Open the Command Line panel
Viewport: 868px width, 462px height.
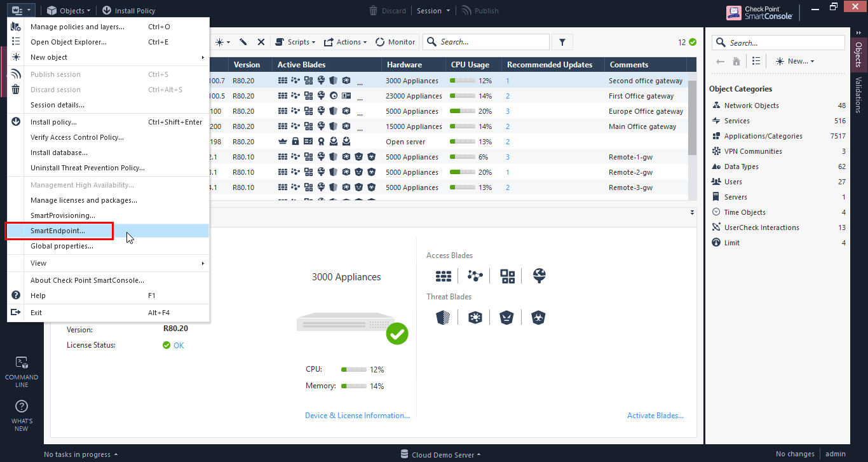click(22, 372)
